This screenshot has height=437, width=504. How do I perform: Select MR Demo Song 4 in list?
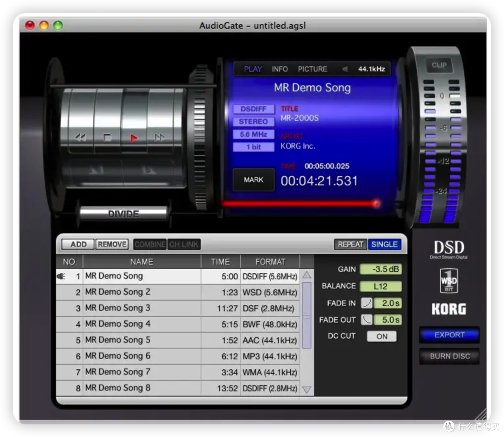[178, 324]
